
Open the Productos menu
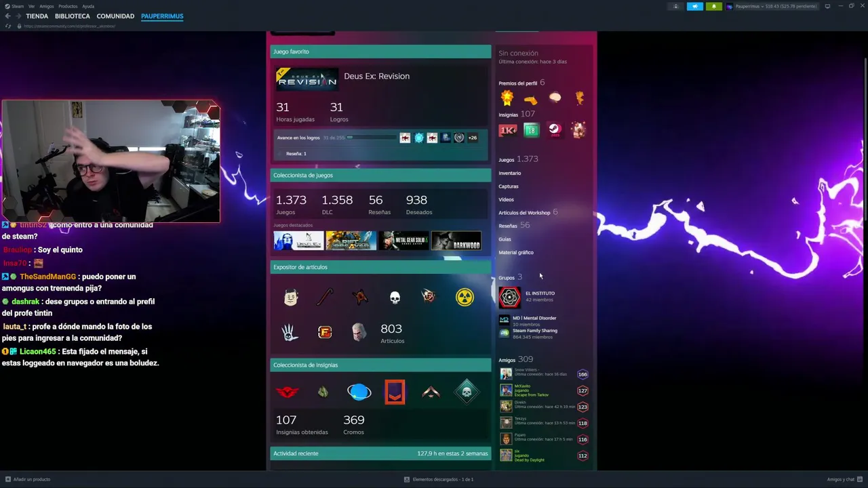68,6
